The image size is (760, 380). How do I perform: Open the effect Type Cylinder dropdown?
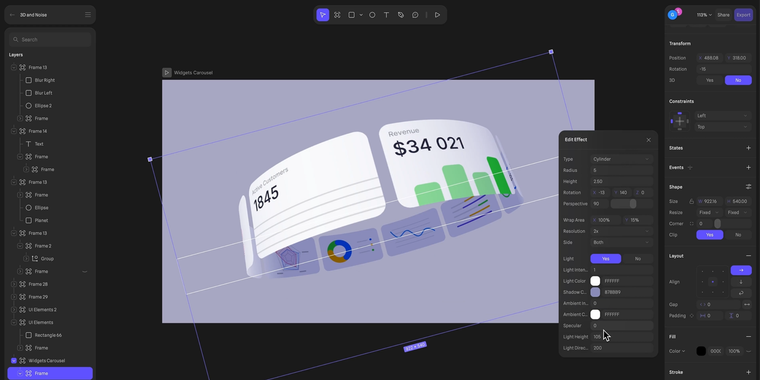coord(621,159)
